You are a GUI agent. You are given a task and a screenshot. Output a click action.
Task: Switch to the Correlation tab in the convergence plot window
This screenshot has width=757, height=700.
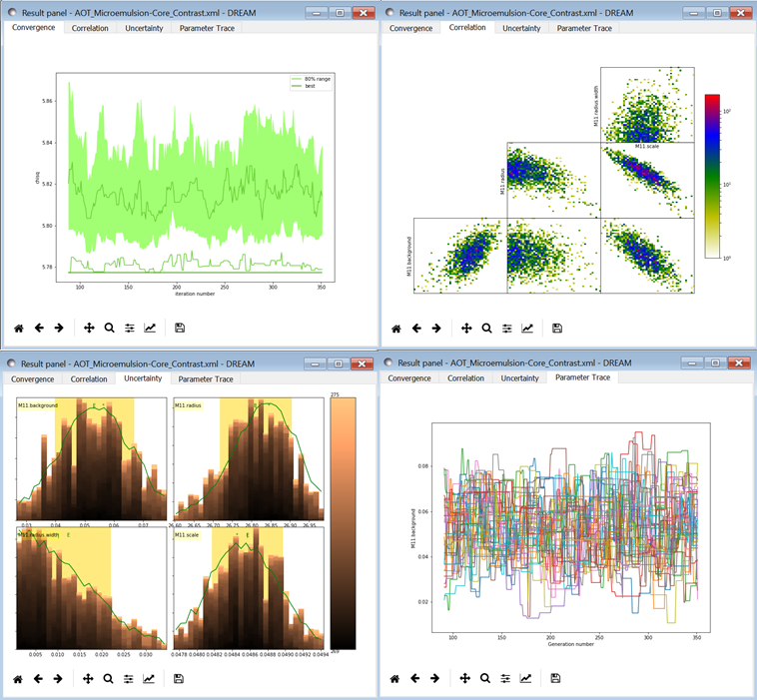coord(89,28)
